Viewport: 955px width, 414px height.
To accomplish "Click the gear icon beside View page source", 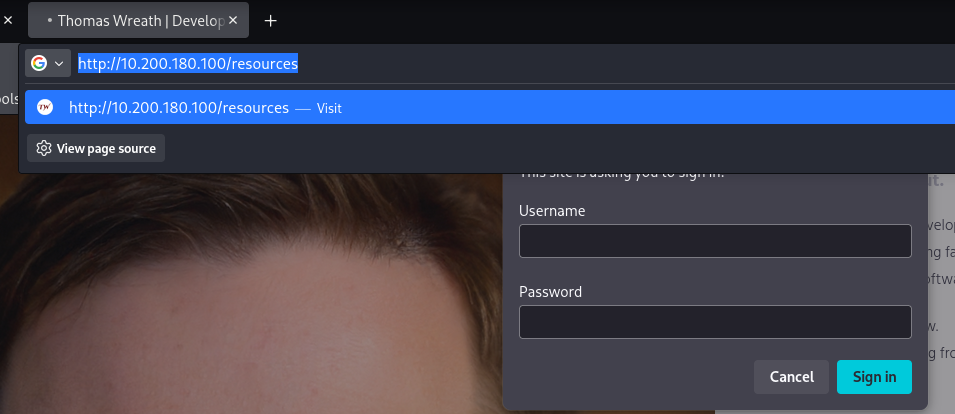I will coord(44,148).
